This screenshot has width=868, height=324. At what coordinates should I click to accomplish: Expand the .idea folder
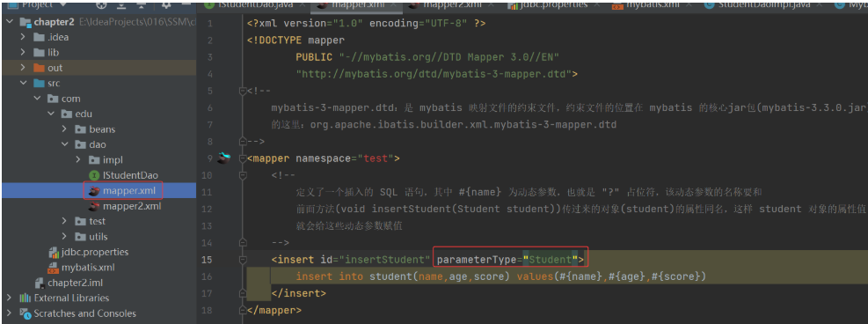coord(23,37)
